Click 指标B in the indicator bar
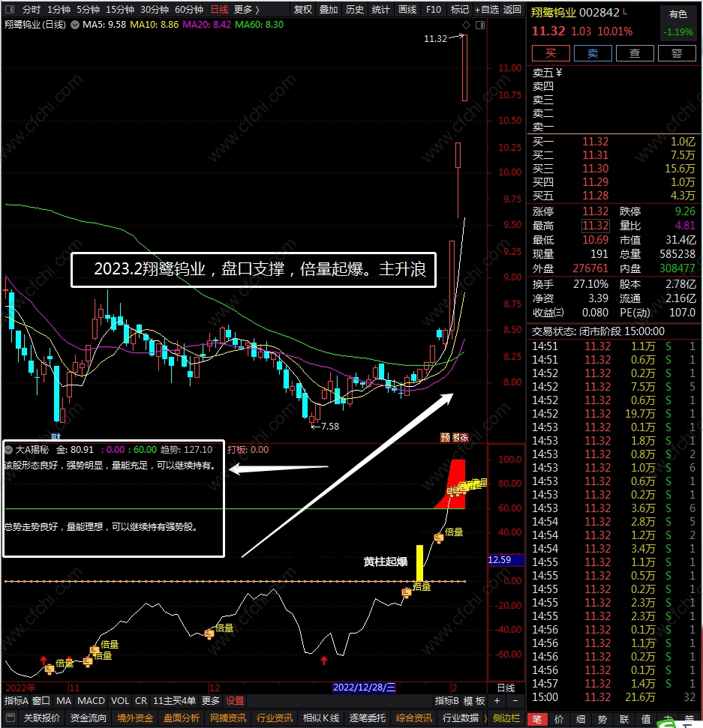Viewport: 703px width, 728px height. tap(446, 700)
